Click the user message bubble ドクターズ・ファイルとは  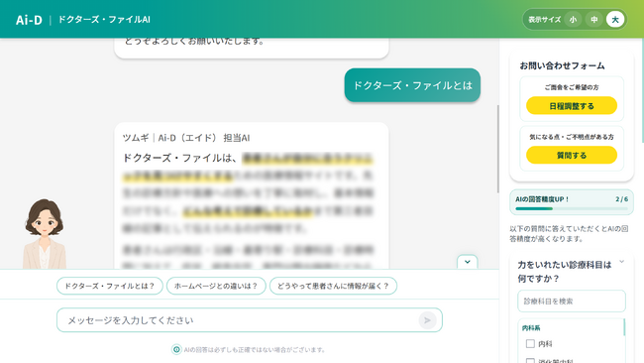(x=412, y=85)
